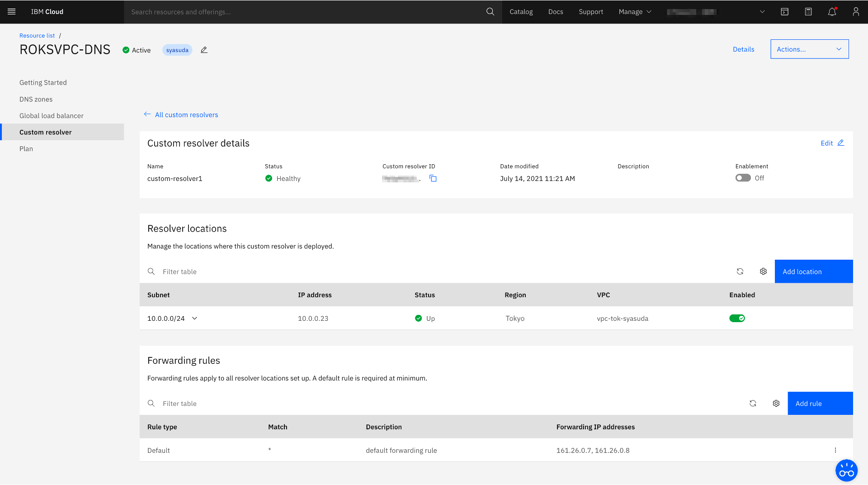Open Plan in sidebar
The image size is (868, 485).
[x=26, y=149]
